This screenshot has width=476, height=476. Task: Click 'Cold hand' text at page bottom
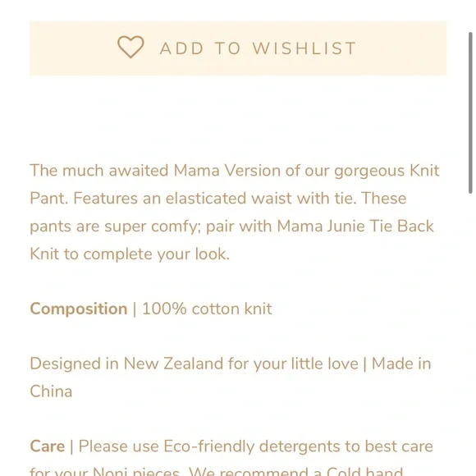pyautogui.click(x=365, y=471)
